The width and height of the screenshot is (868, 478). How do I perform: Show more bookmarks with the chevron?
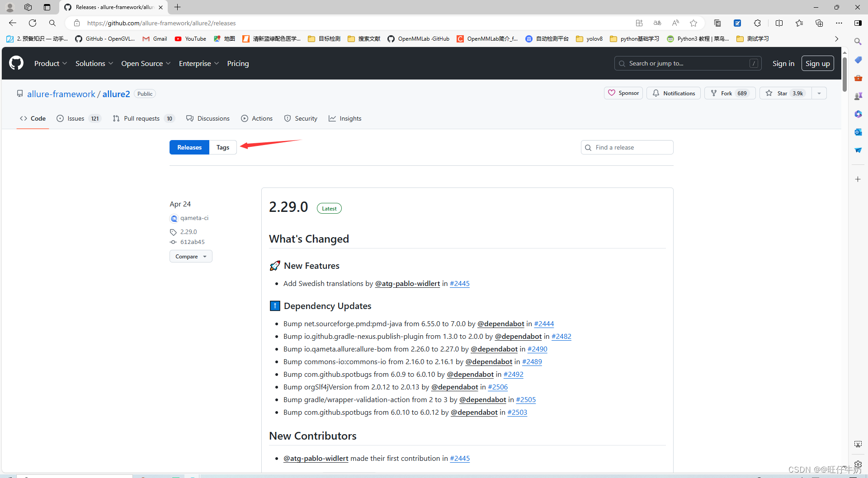836,39
